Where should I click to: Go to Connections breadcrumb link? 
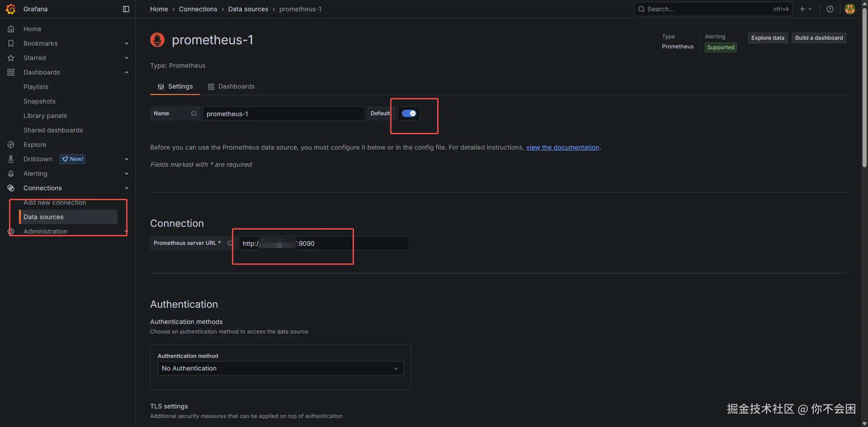198,9
